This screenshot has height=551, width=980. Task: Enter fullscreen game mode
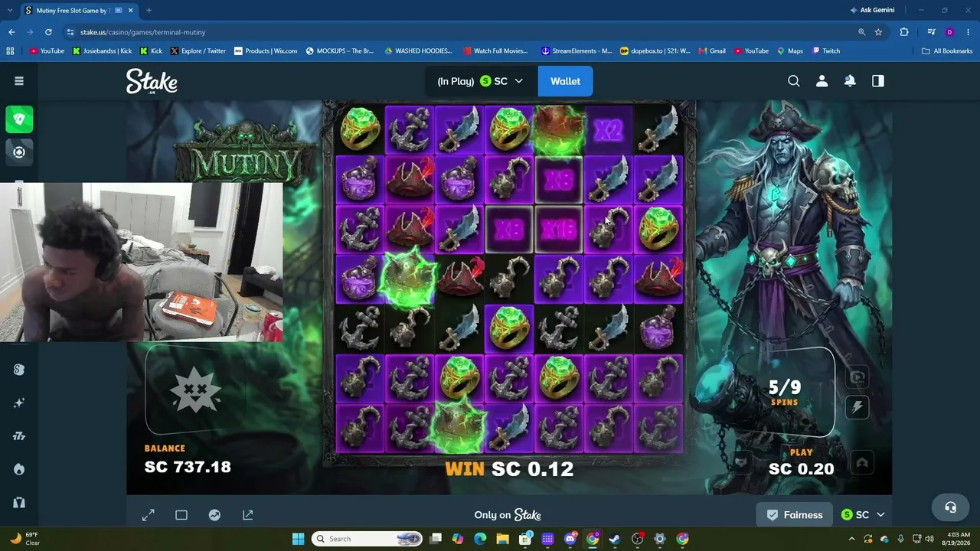pyautogui.click(x=148, y=515)
